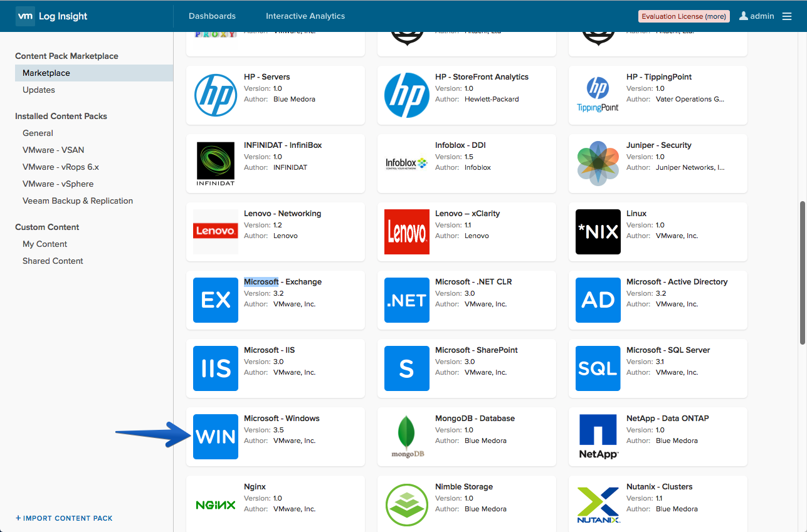This screenshot has height=532, width=807.
Task: Click the Evaluation License (more) badge
Action: [684, 16]
